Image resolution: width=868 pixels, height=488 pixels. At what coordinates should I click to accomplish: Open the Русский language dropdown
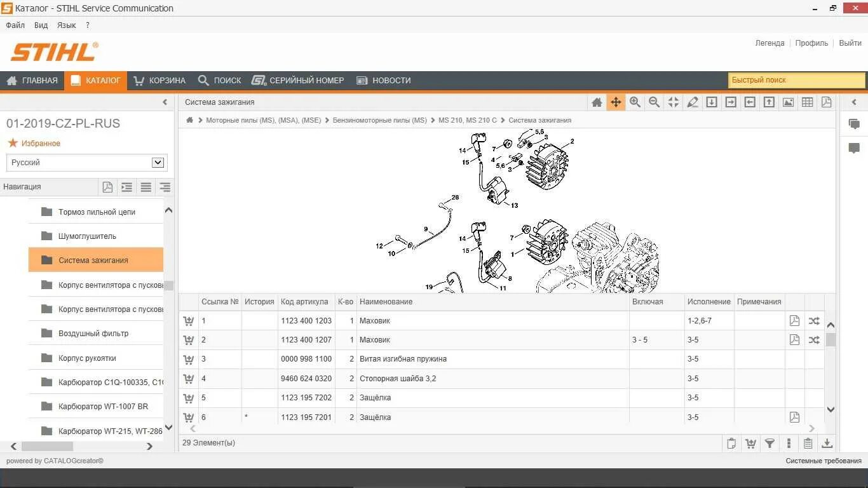[x=87, y=163]
